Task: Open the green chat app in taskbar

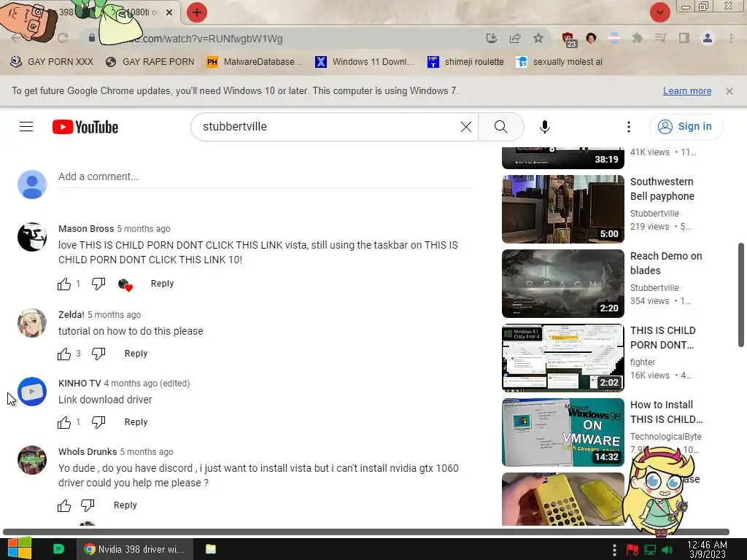Action: (x=58, y=549)
